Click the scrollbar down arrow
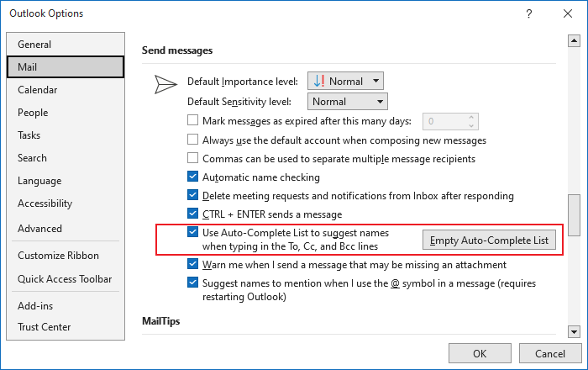Screen dimensions: 588x370 pos(574,331)
